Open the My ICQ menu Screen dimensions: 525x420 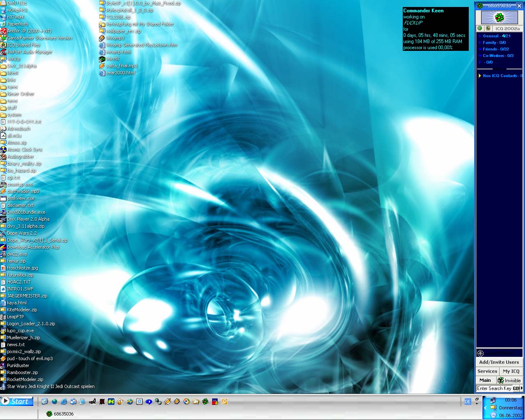(x=511, y=371)
